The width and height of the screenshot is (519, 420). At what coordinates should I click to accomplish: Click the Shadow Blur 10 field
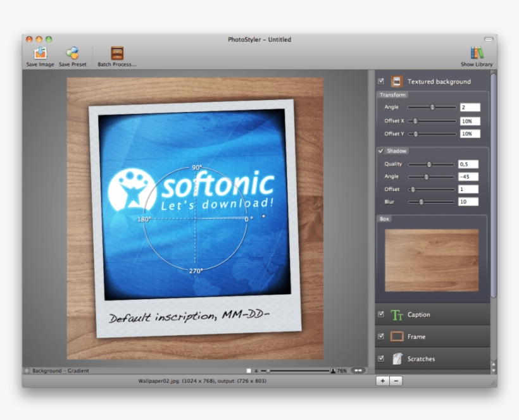tap(468, 202)
